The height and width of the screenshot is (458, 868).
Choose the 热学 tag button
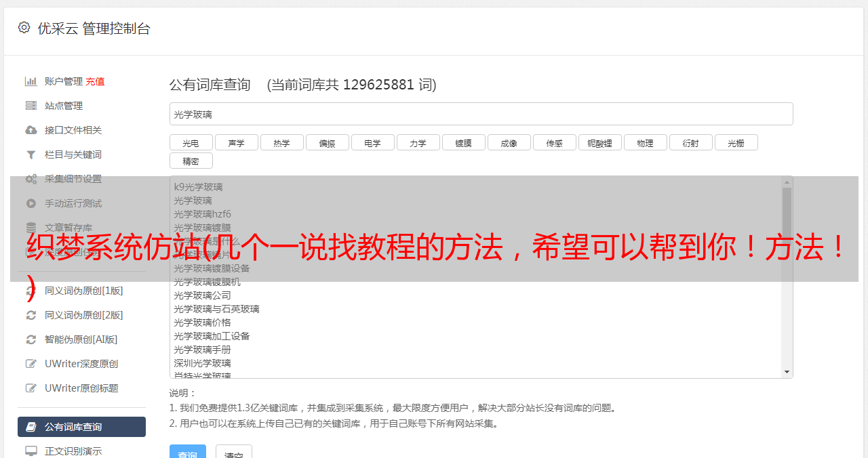[281, 142]
